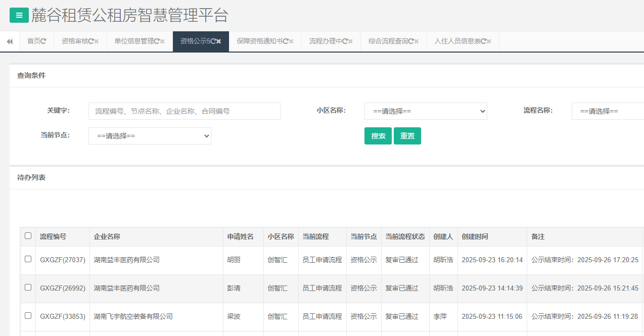644x336 pixels.
Task: Expand the 当前节点 dropdown list
Action: pyautogui.click(x=150, y=136)
